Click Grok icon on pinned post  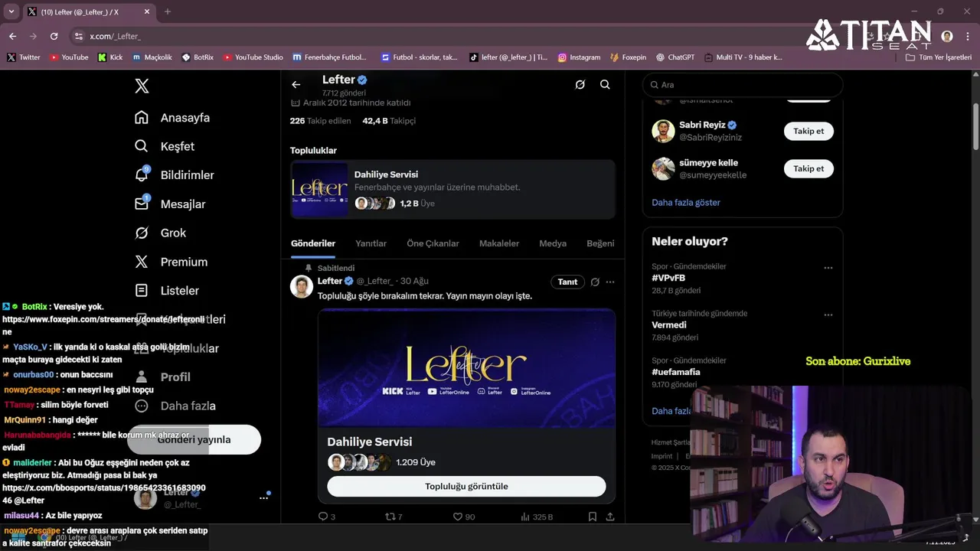(595, 282)
